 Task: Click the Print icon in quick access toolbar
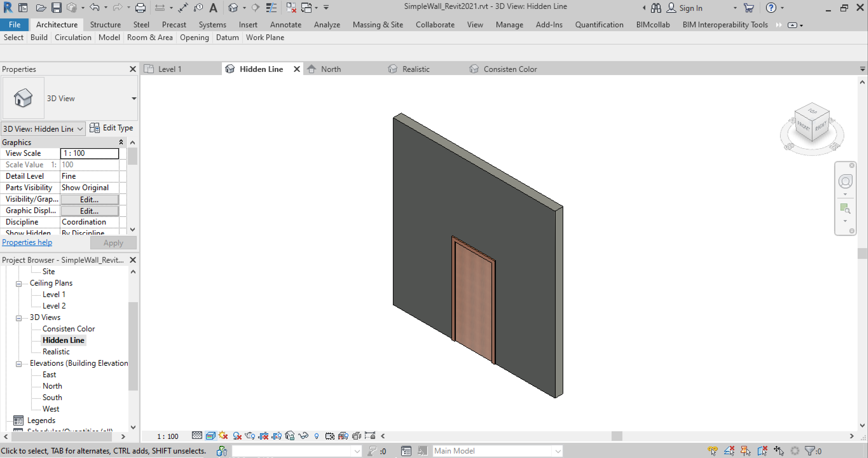pos(140,7)
